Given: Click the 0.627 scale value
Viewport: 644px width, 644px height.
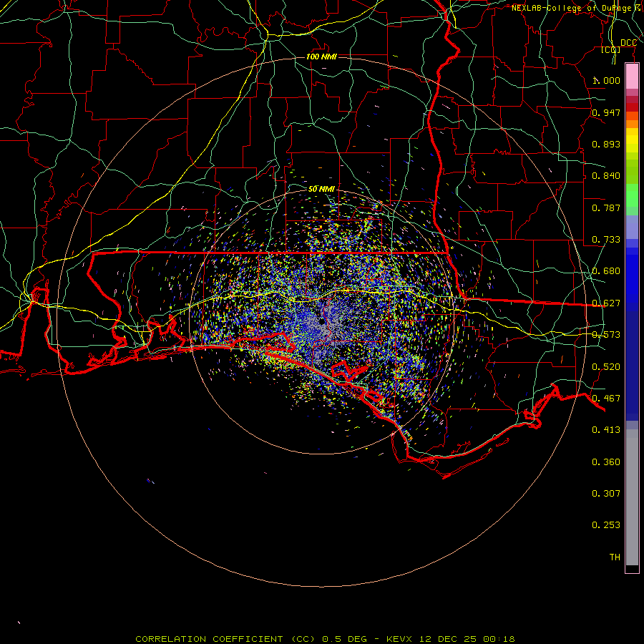Looking at the screenshot, I should 606,303.
